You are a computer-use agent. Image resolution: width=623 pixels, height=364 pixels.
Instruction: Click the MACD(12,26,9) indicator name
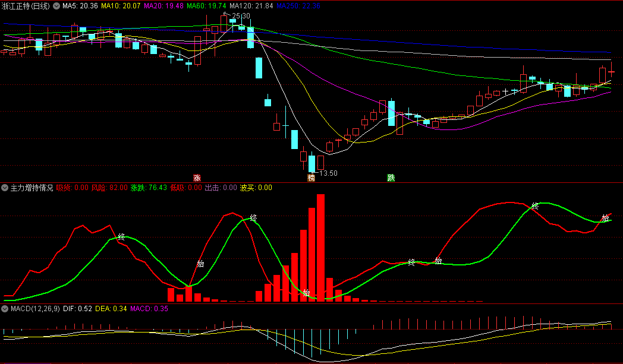pyautogui.click(x=35, y=308)
